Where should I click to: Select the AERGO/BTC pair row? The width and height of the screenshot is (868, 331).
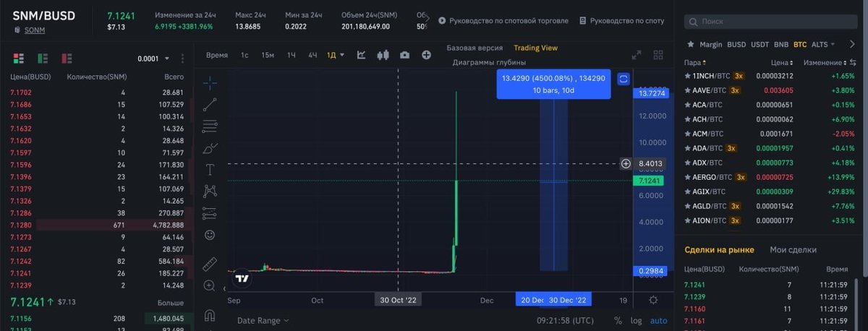(x=770, y=177)
